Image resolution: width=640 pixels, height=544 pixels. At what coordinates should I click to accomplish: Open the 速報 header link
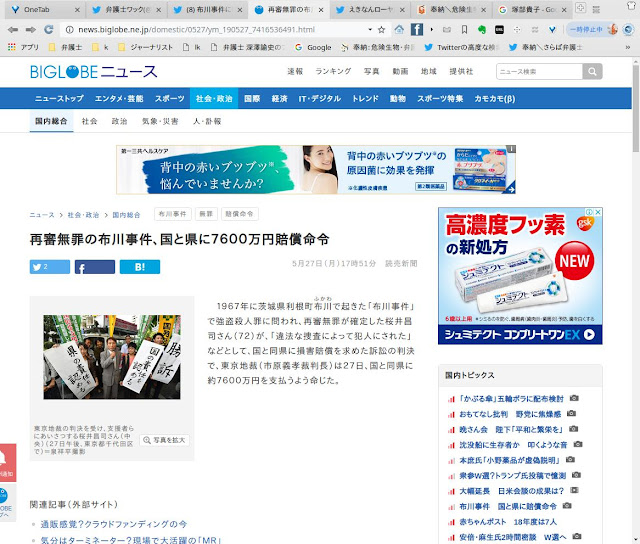[295, 71]
